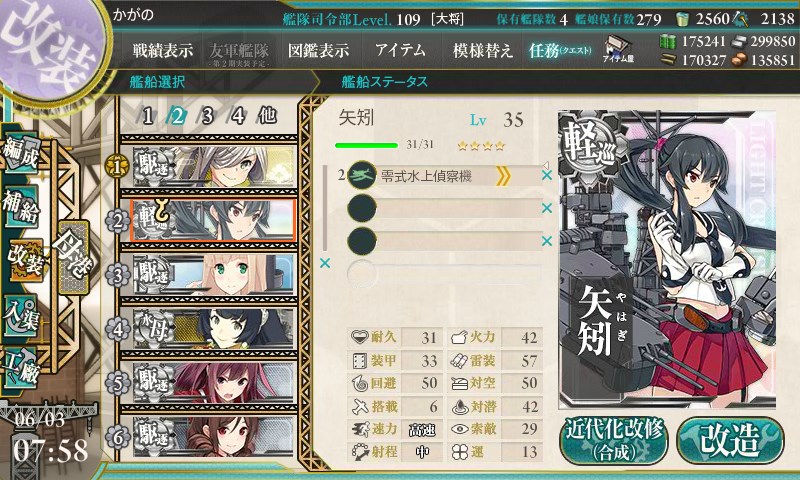Switch to the 他 (other) fleet tab
The image size is (800, 480).
pyautogui.click(x=267, y=116)
